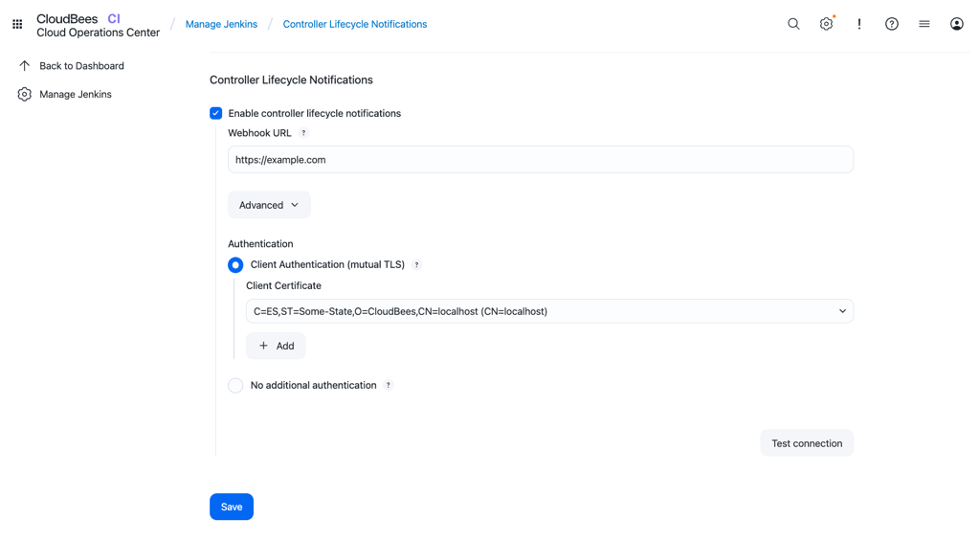The image size is (980, 541).
Task: Open the hamburger lines menu icon
Action: click(924, 24)
